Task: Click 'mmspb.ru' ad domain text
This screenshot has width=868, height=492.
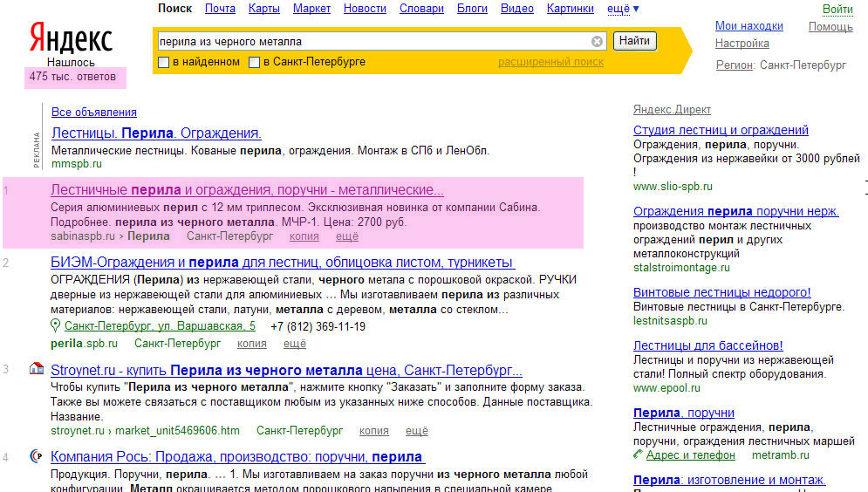Action: tap(77, 164)
